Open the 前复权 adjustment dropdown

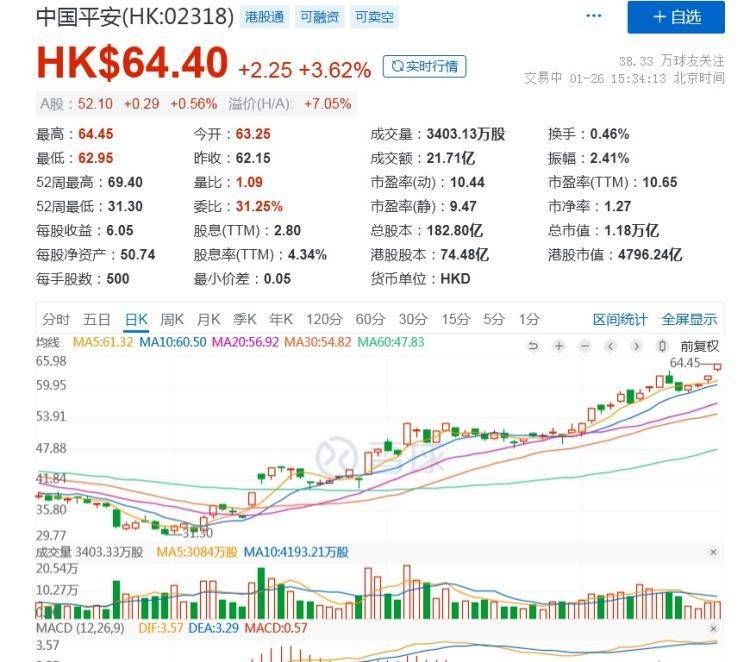699,346
